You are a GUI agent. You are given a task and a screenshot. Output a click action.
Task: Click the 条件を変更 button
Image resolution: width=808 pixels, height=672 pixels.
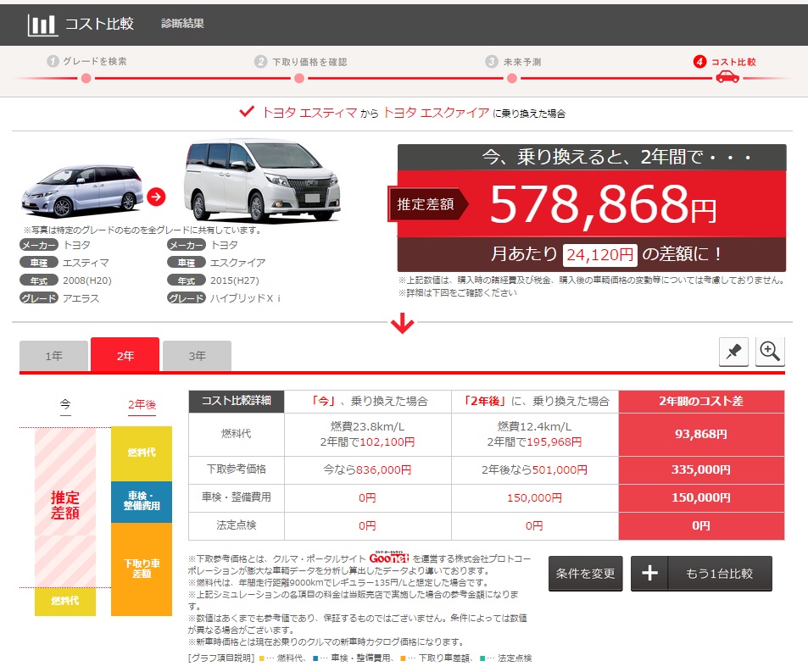point(585,573)
